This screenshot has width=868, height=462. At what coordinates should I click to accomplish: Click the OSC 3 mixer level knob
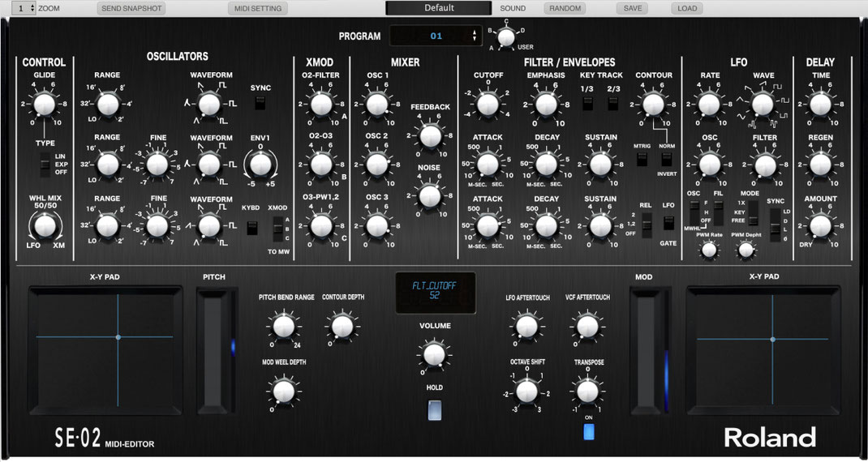tap(377, 226)
